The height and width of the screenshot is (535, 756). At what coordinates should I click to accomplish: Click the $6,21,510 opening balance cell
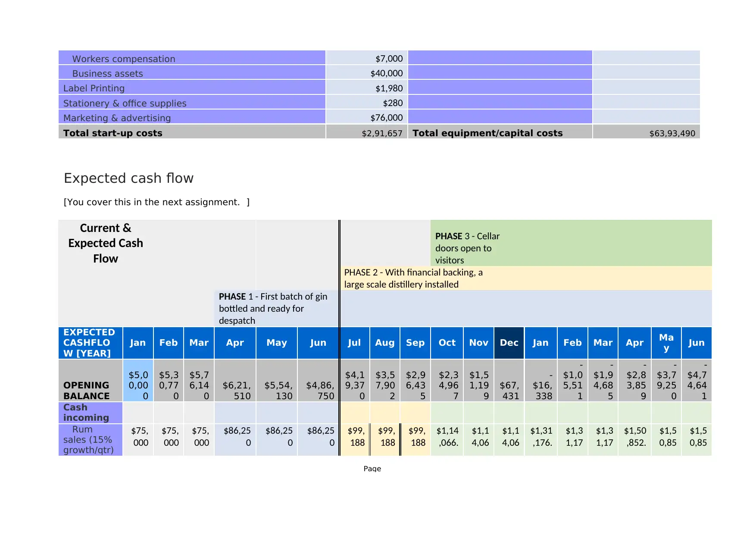[x=235, y=380]
